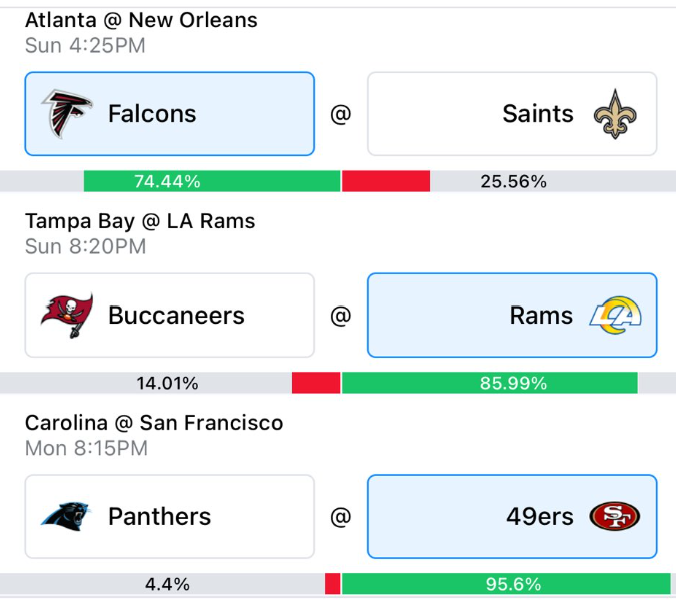
Task: Click the Carolina Panthers logo
Action: pos(66,516)
